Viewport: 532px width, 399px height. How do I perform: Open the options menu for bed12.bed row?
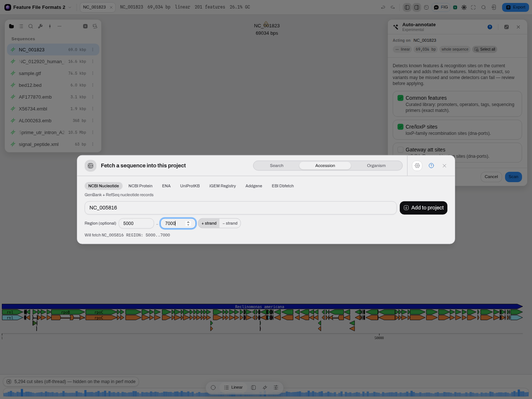[x=93, y=85]
